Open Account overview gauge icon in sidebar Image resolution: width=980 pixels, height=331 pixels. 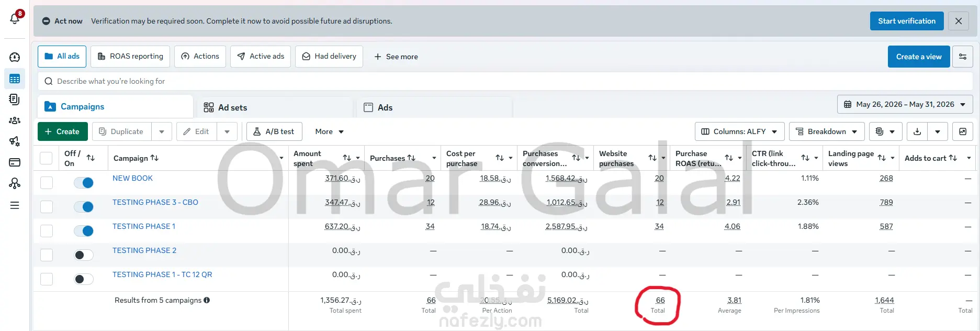tap(15, 57)
